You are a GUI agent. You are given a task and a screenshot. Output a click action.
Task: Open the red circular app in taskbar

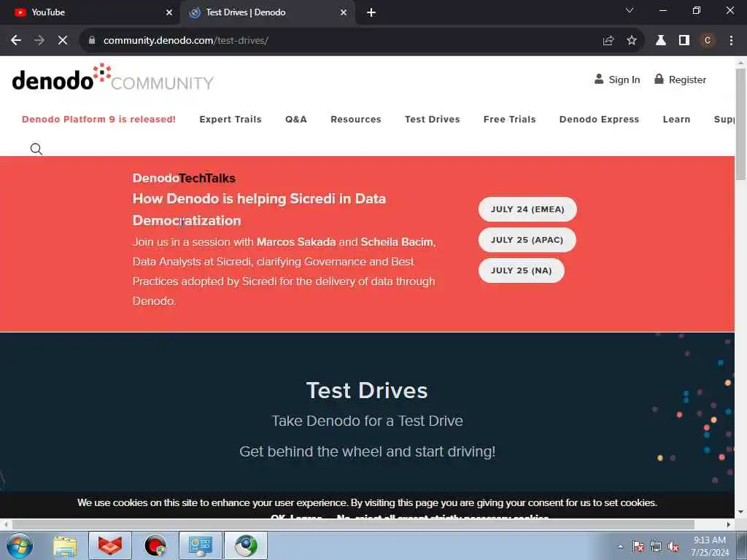(x=155, y=545)
